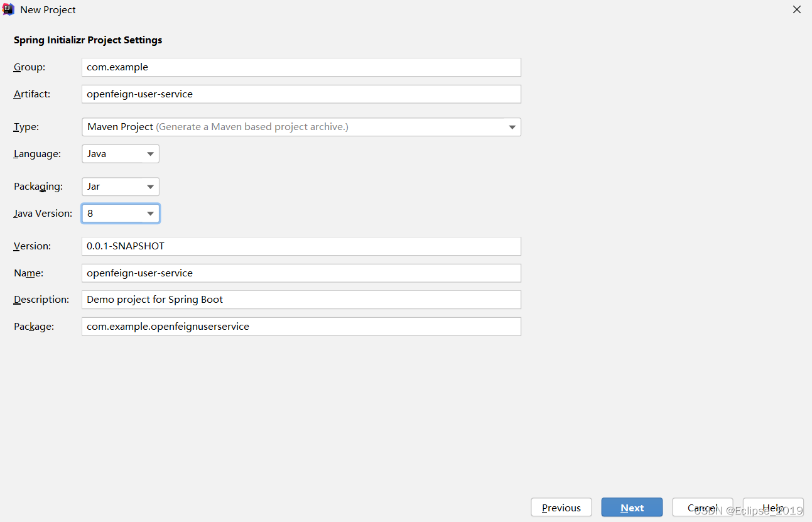
Task: Click the Artifact label
Action: click(x=32, y=94)
